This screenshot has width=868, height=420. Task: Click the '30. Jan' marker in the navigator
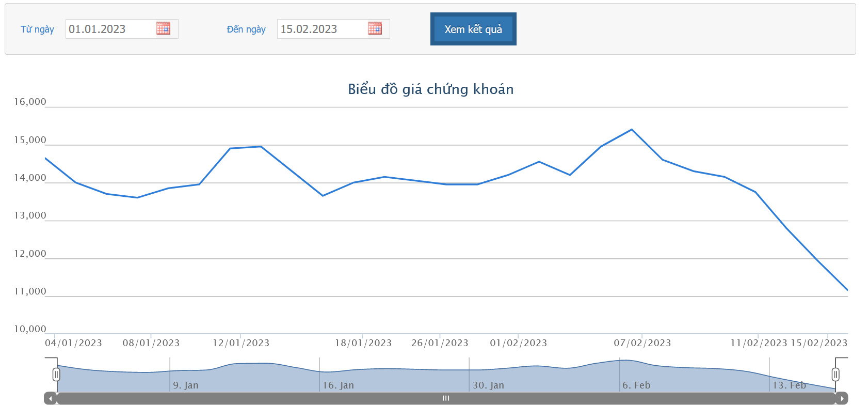[x=488, y=385]
